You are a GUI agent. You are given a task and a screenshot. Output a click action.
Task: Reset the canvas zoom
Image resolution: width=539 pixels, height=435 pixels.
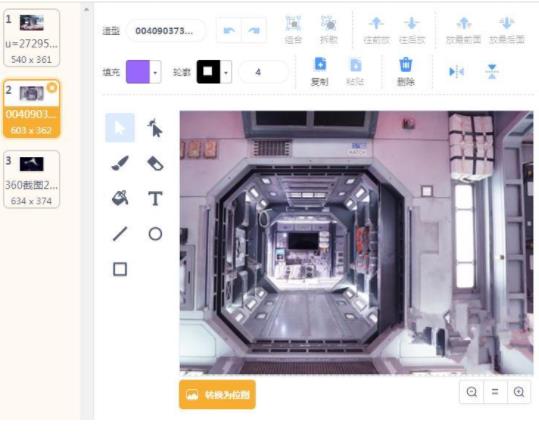tap(495, 392)
